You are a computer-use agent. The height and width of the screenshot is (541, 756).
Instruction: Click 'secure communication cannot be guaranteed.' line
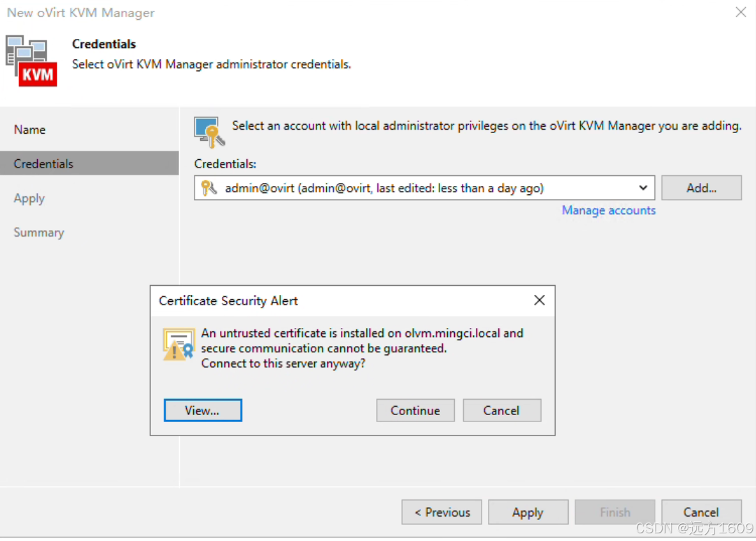click(x=324, y=348)
